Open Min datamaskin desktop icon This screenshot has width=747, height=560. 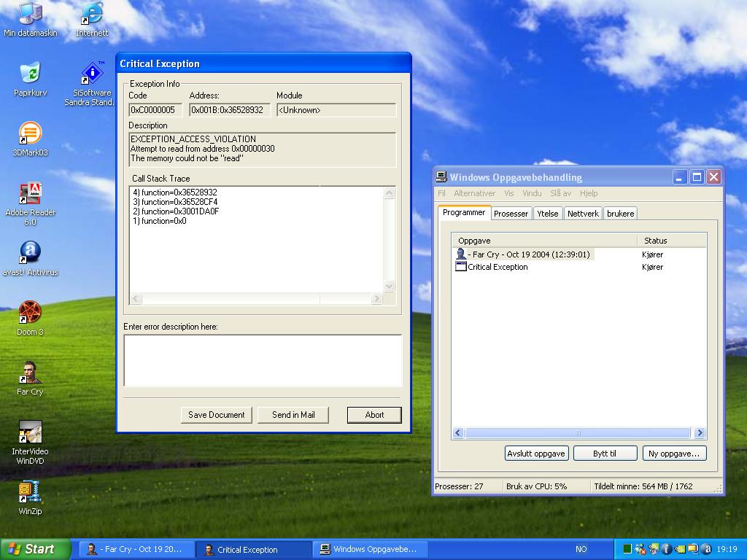tap(30, 19)
